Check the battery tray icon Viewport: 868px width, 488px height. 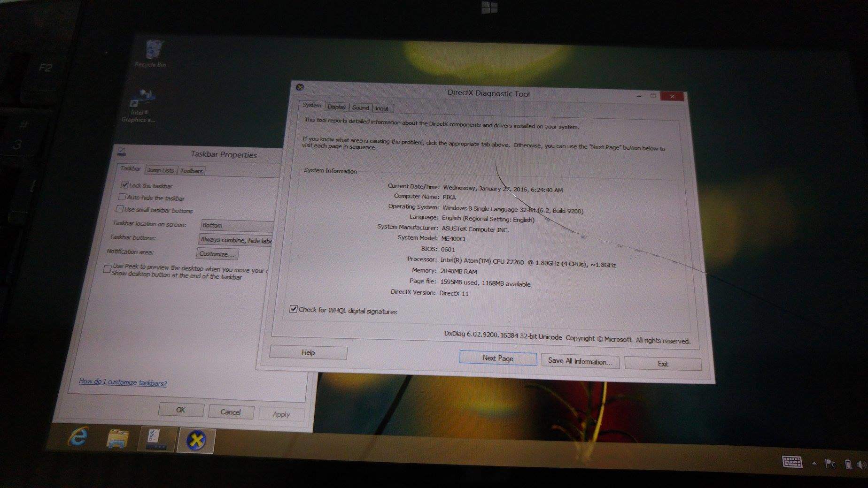click(x=848, y=464)
